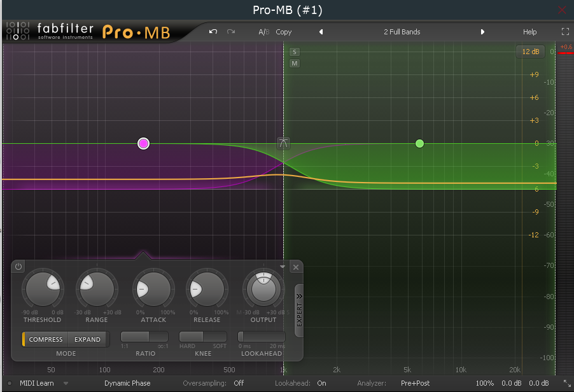
Task: Expand the EXPERT side panel
Action: (298, 311)
